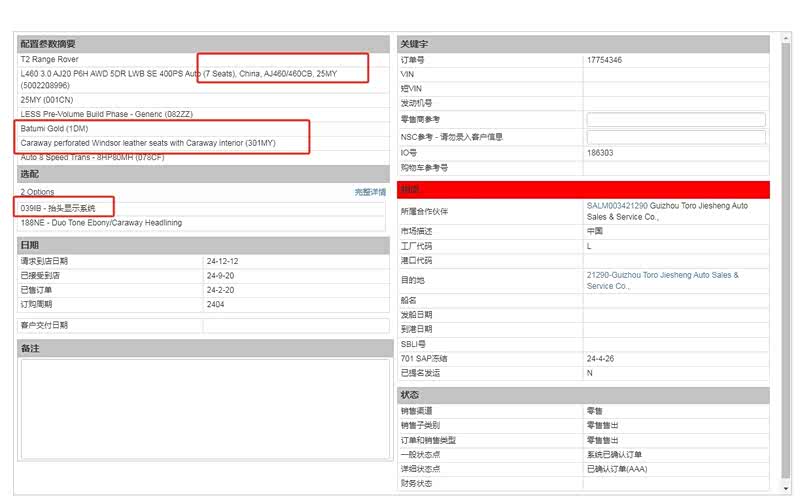
Task: Click the T2 Range Rover model row
Action: tap(50, 59)
